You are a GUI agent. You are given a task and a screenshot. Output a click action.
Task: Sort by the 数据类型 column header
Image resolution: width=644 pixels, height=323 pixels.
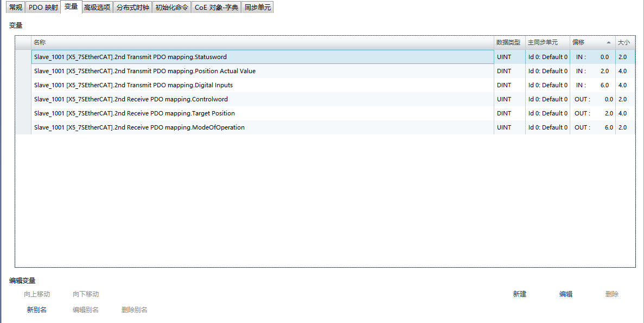click(509, 42)
